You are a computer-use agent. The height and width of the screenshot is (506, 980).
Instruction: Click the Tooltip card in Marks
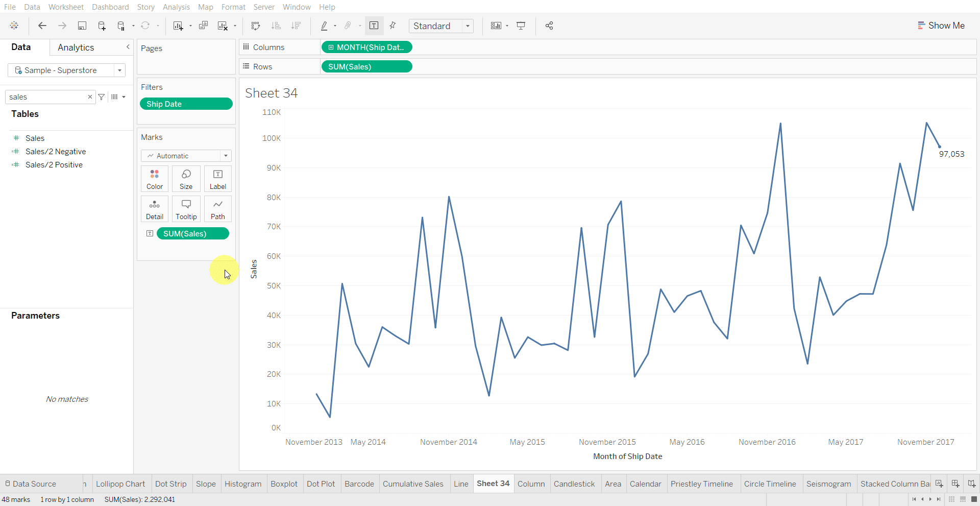pos(186,209)
